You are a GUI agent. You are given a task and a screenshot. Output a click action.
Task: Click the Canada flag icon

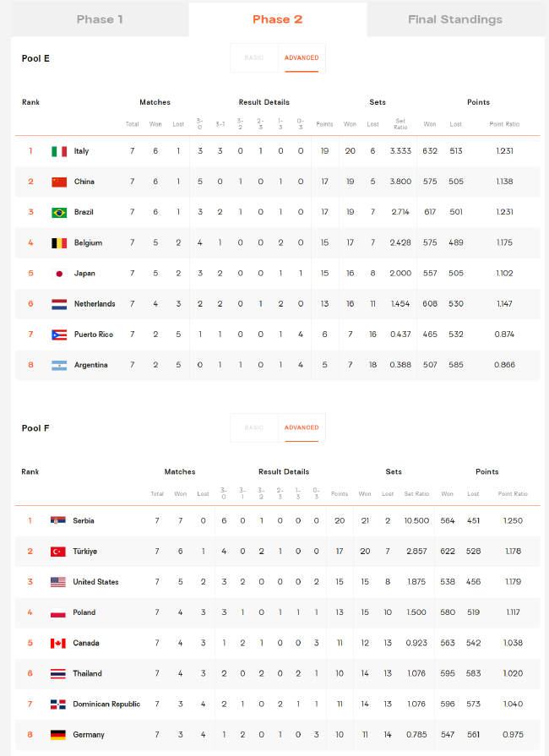[57, 643]
